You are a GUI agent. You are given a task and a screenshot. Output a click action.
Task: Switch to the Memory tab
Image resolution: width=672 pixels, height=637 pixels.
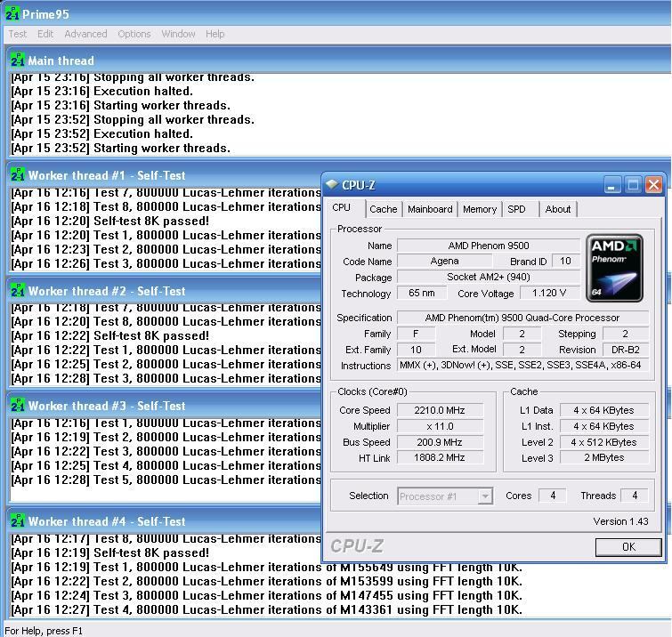[480, 209]
